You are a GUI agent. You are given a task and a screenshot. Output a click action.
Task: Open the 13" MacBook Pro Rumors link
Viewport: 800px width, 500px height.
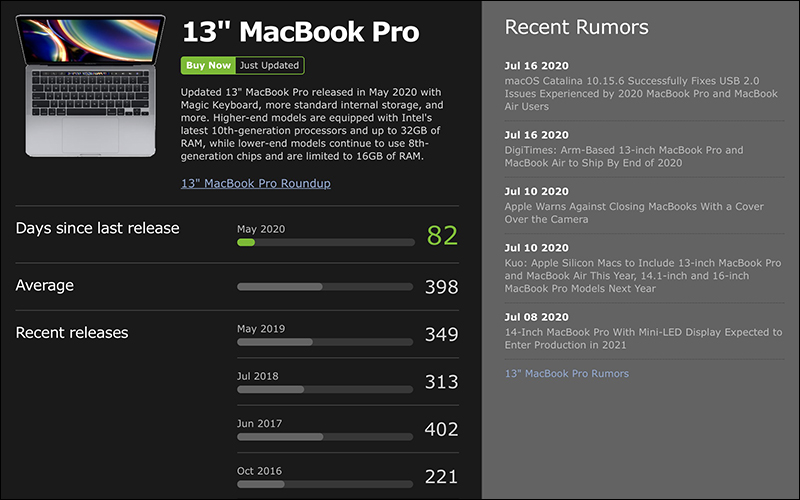pos(567,374)
